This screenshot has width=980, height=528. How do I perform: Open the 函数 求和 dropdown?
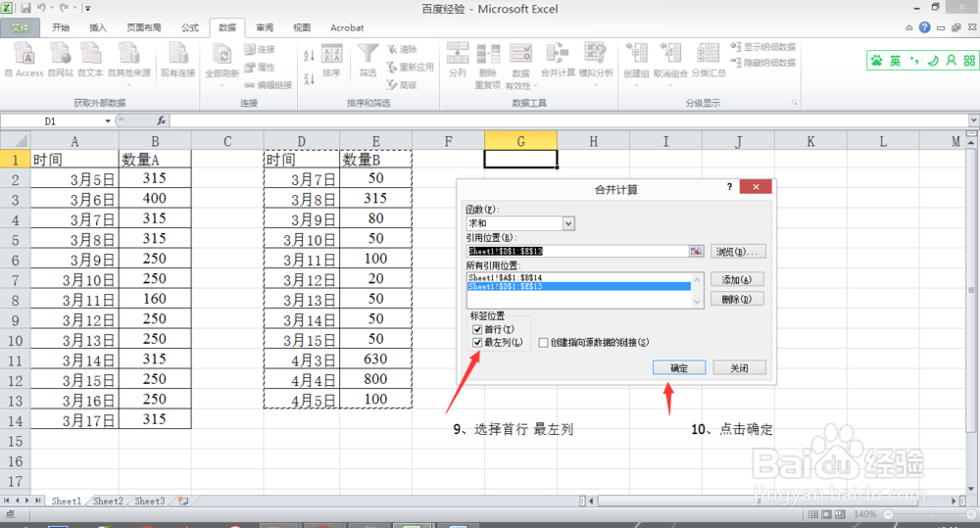(x=568, y=223)
